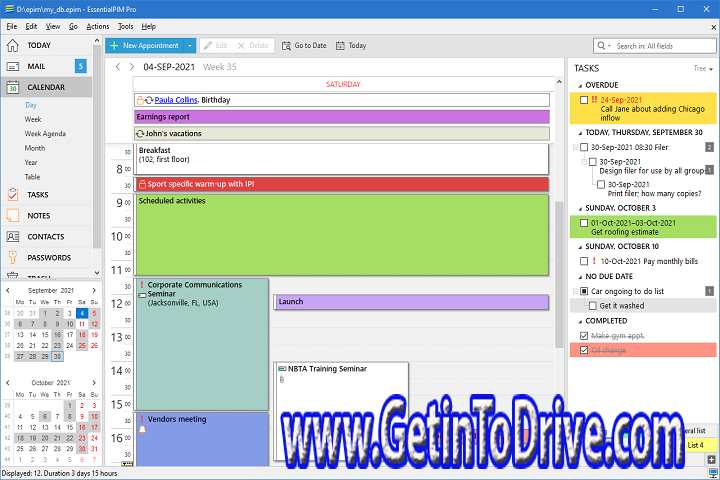Click the unread mail count badge 5
The height and width of the screenshot is (480, 720).
80,66
